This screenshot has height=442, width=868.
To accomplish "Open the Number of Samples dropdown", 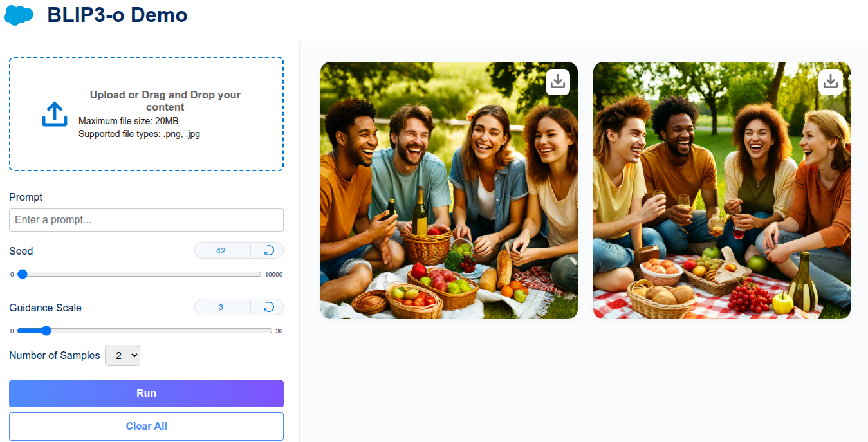I will [x=122, y=355].
